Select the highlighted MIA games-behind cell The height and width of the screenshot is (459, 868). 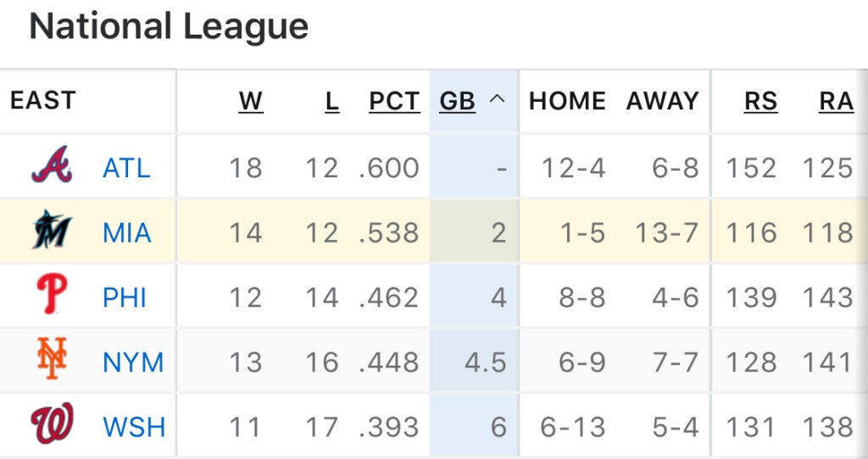(475, 232)
